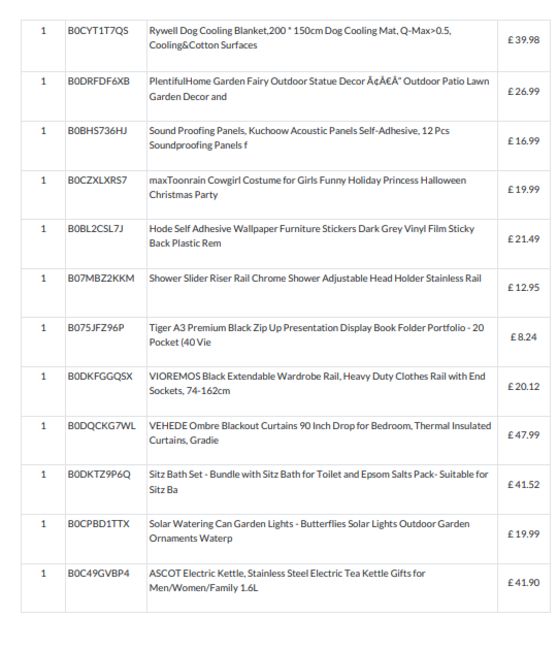Select the maxToonrain Cowgirl Costume row text
Viewport: 558px width, 650px height.
[308, 187]
